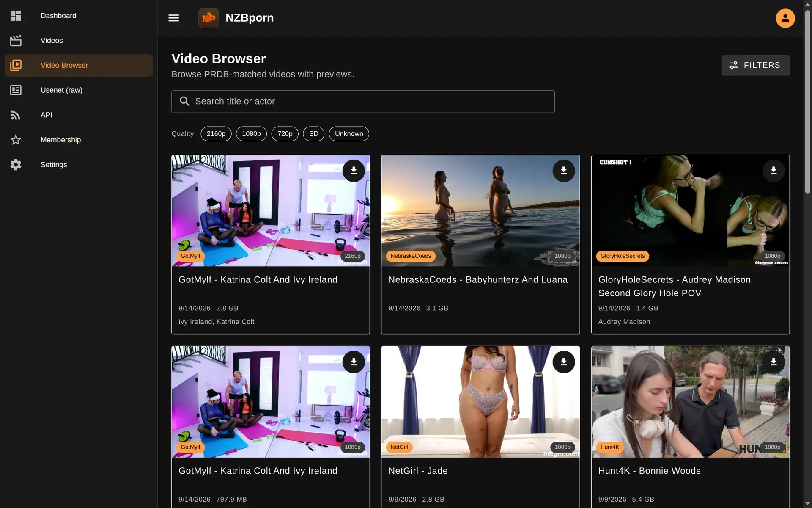This screenshot has width=812, height=508.
Task: Click the 2160p badge on GotMylf card
Action: tap(353, 256)
